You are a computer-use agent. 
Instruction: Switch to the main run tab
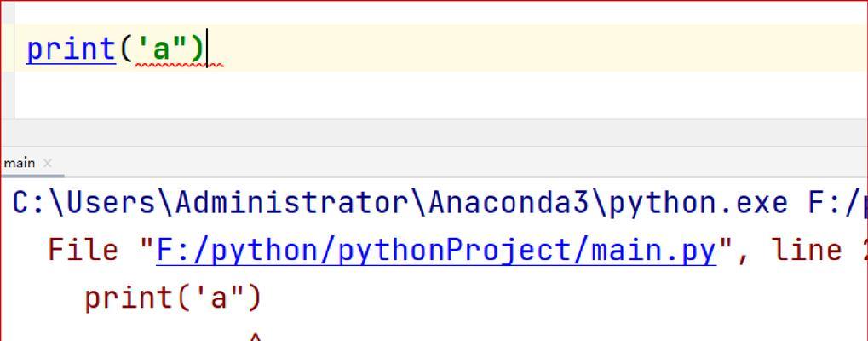20,164
